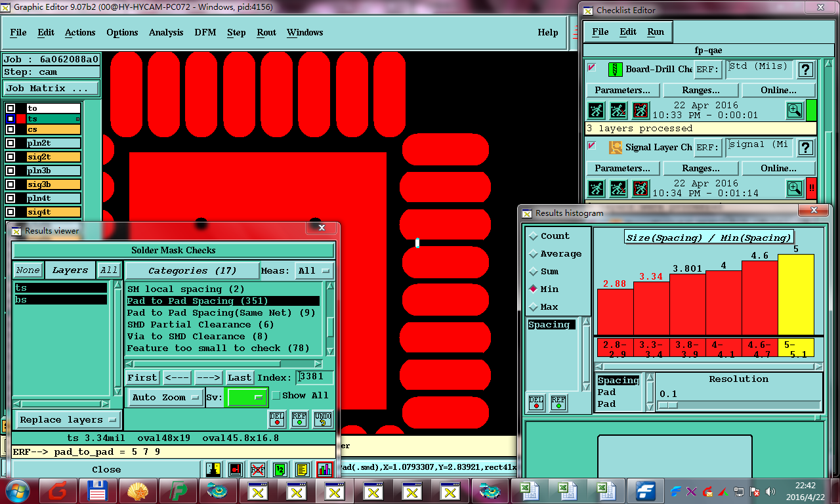Viewport: 840px width, 504px height.
Task: Toggle the 'to' layer checkbox
Action: [10, 108]
